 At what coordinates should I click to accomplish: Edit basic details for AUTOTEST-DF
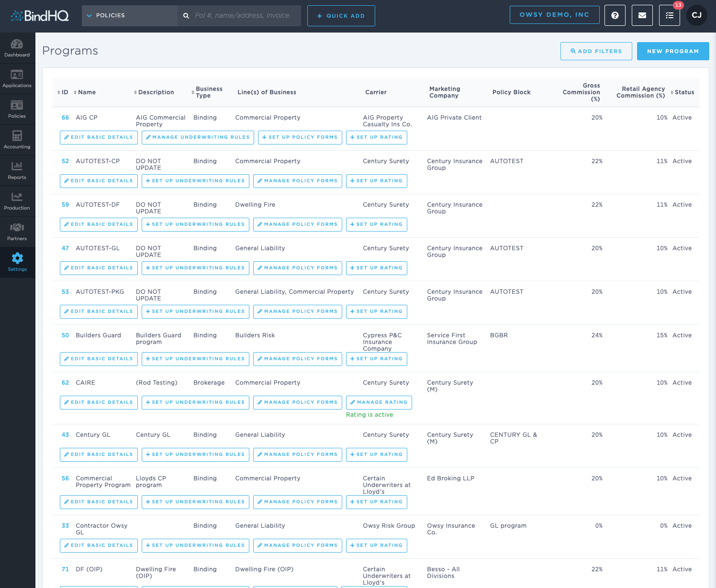(x=99, y=224)
